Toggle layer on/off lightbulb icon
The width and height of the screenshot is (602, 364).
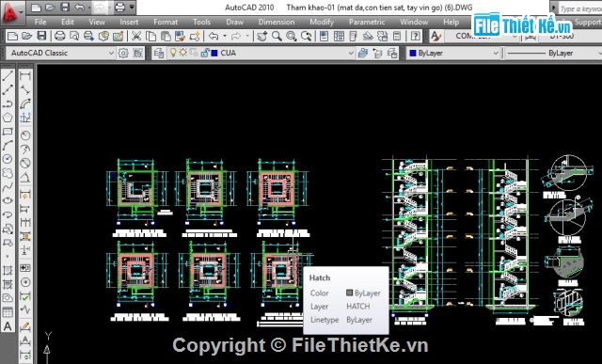[173, 53]
